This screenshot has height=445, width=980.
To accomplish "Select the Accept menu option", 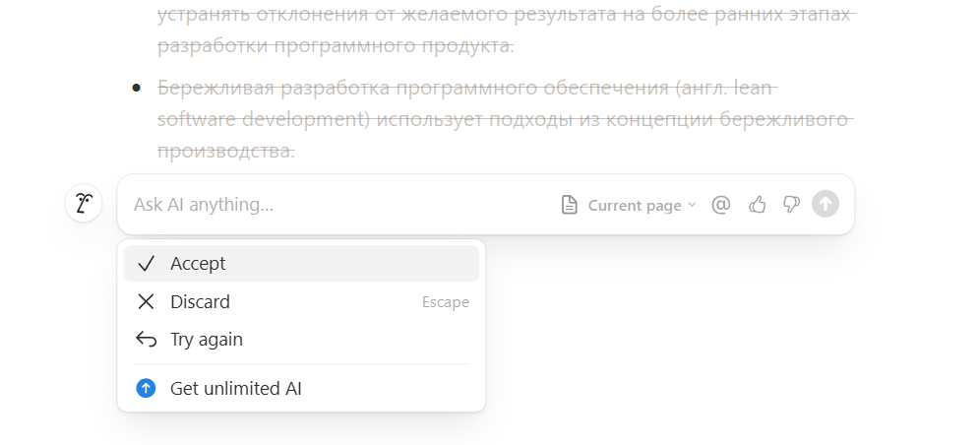I will coord(198,264).
